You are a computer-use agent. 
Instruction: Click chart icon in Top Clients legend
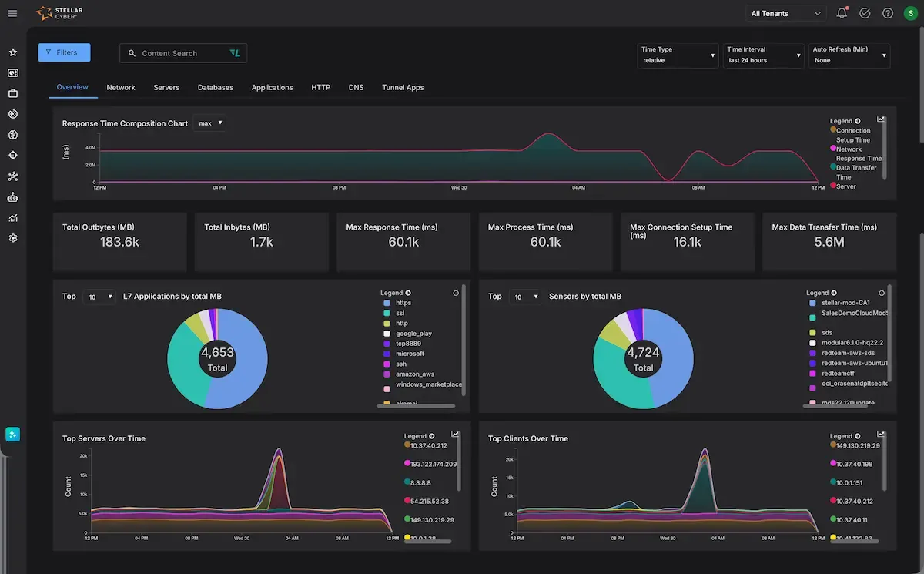coord(881,435)
